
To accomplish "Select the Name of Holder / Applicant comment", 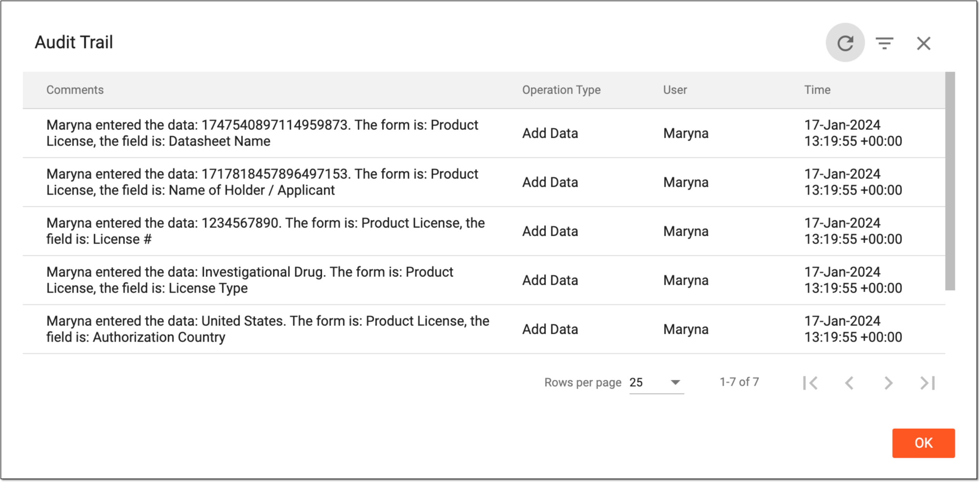I will pos(262,182).
